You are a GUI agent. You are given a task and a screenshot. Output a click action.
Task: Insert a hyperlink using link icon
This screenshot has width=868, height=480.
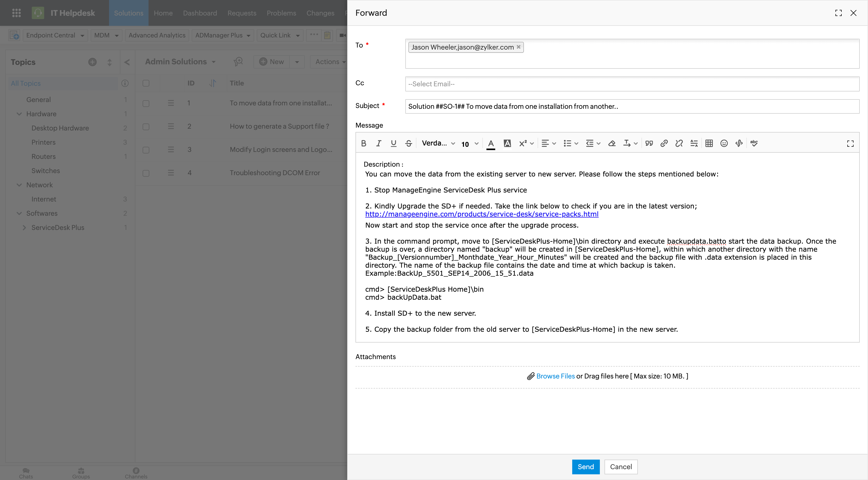pyautogui.click(x=664, y=143)
